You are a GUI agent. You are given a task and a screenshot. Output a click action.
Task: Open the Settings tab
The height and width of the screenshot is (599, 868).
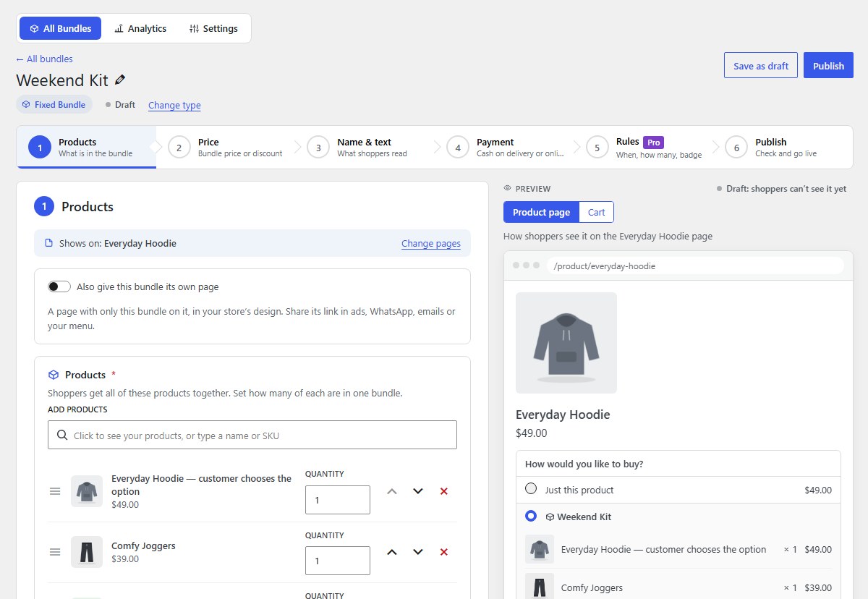pos(213,28)
